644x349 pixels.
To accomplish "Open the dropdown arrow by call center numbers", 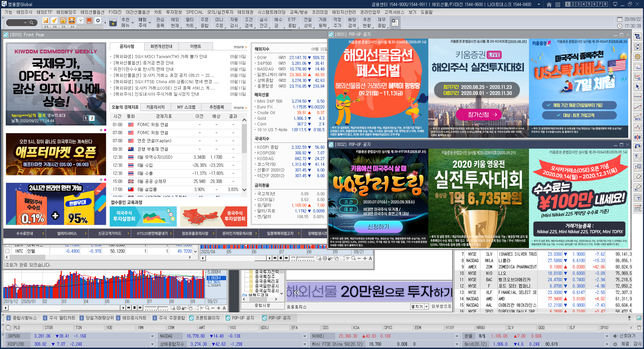I will tap(539, 4).
